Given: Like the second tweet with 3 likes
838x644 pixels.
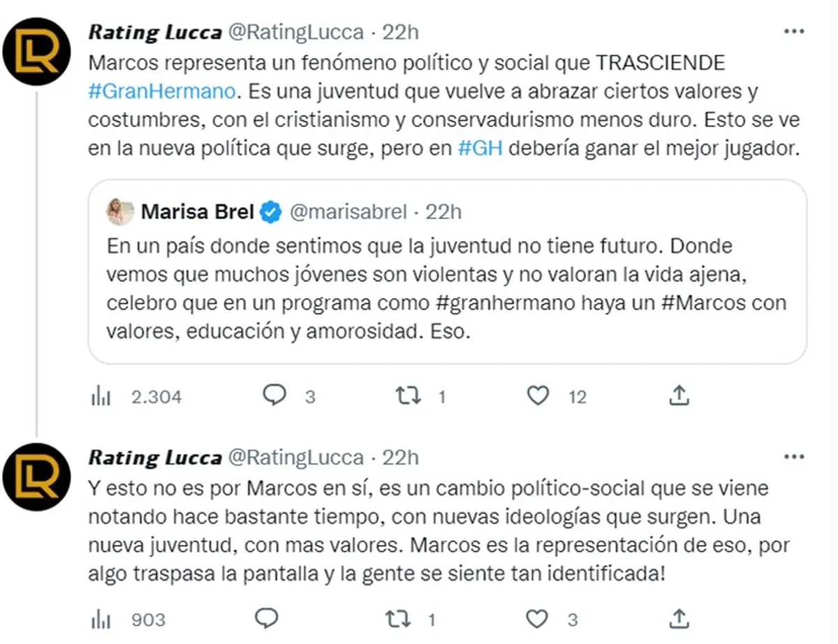Looking at the screenshot, I should pyautogui.click(x=538, y=618).
